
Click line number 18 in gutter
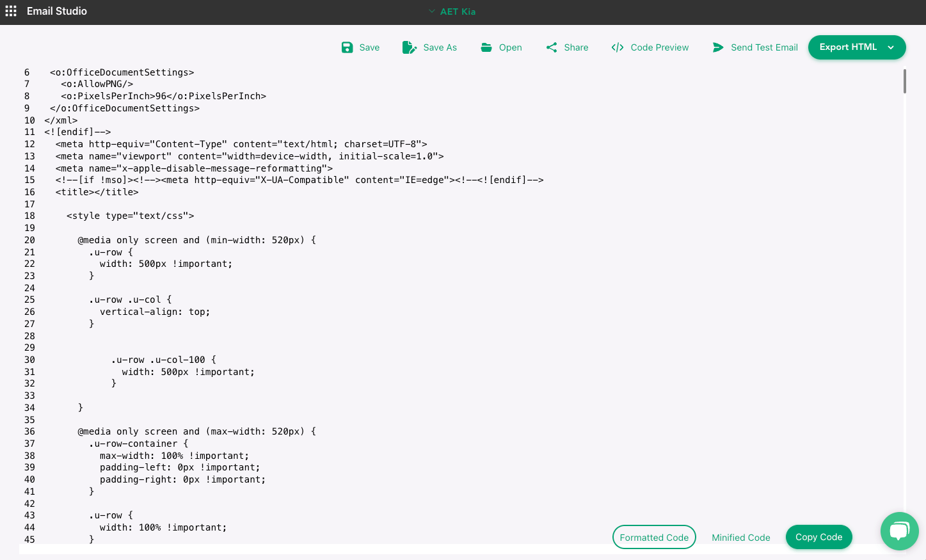(29, 216)
